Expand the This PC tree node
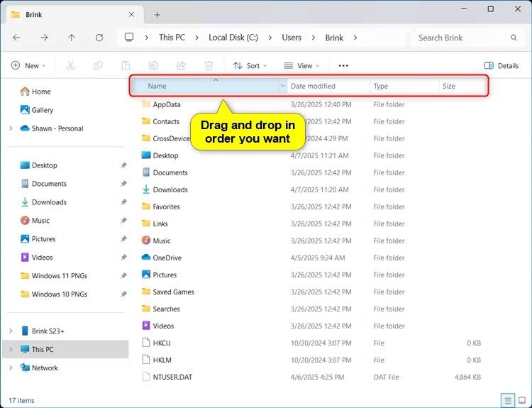Screen dimensions: 532x408 coord(11,350)
